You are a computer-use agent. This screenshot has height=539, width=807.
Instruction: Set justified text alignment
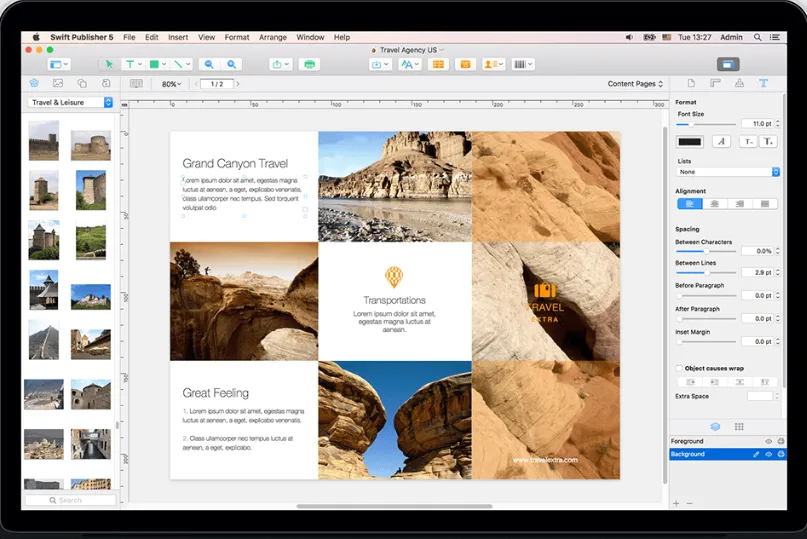pos(765,204)
